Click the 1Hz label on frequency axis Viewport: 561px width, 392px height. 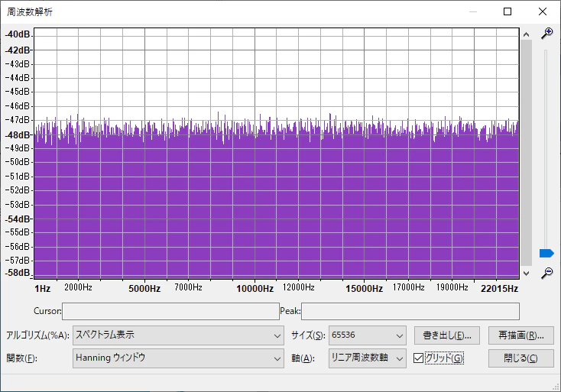pos(43,289)
